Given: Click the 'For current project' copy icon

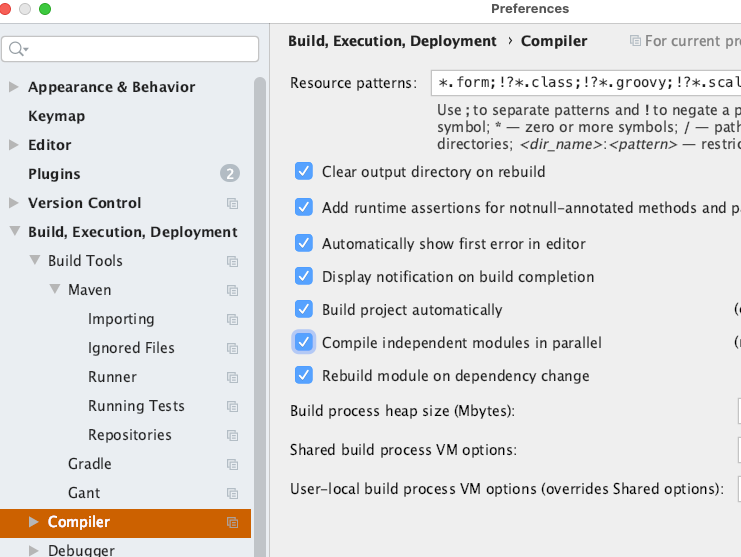Looking at the screenshot, I should tap(635, 41).
